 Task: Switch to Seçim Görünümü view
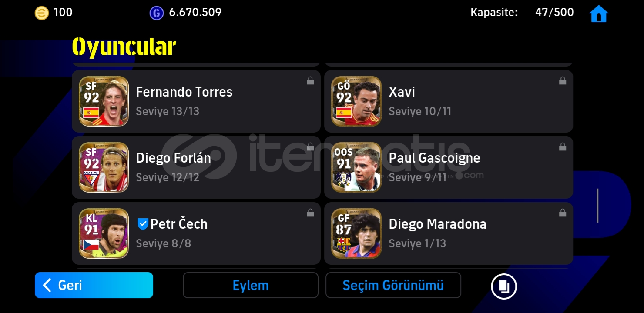click(x=393, y=285)
